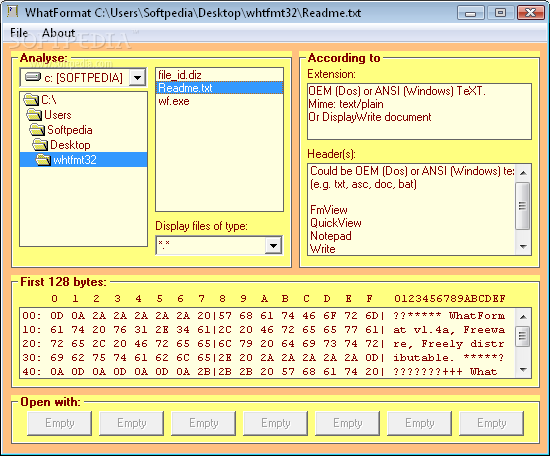The height and width of the screenshot is (456, 550).
Task: Click the first Empty Open with button
Action: pyautogui.click(x=60, y=423)
